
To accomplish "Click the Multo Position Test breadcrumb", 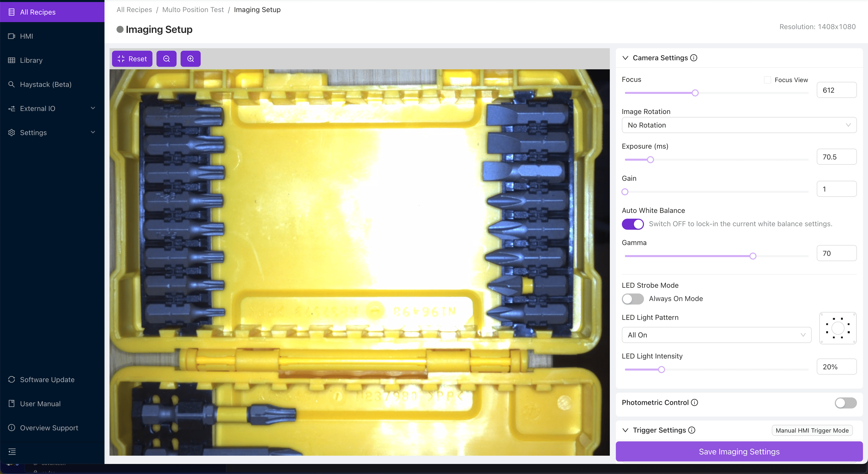I will (x=193, y=10).
